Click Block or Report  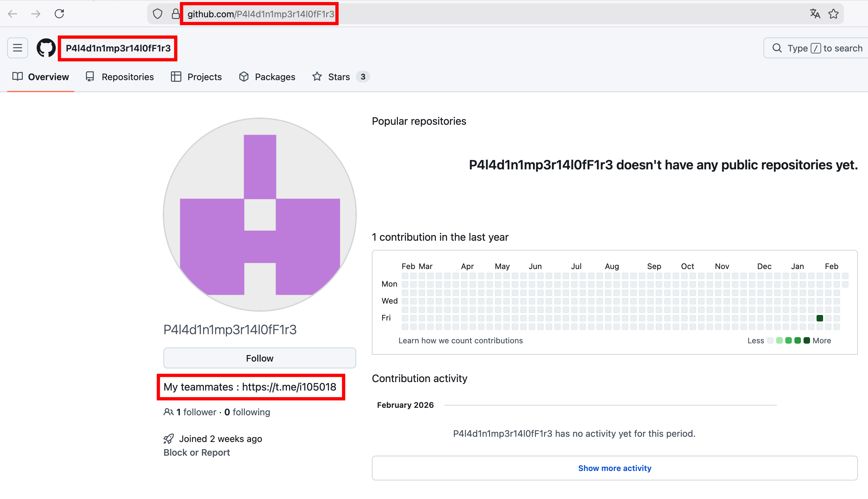point(196,452)
